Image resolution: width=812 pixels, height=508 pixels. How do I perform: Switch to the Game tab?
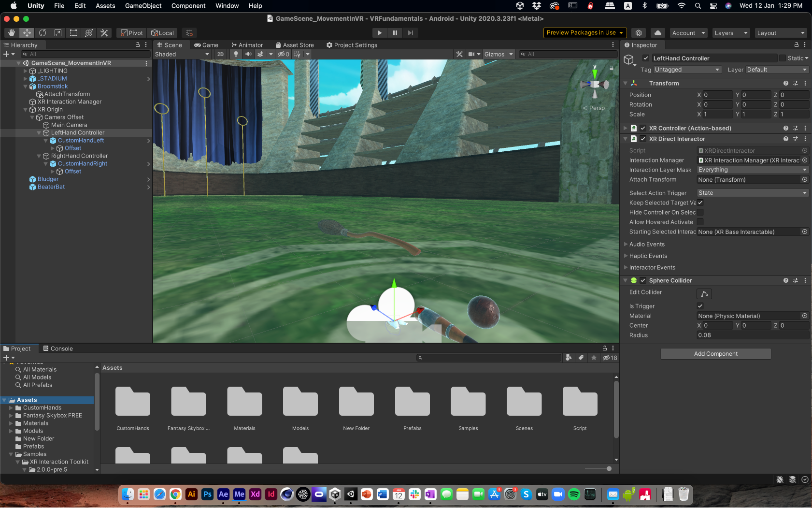206,45
